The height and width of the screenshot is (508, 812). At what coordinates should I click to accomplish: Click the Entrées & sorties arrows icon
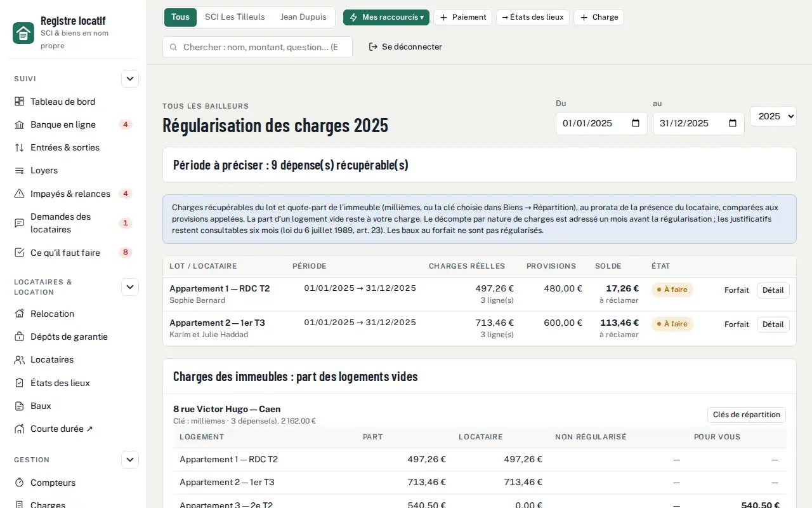(19, 147)
